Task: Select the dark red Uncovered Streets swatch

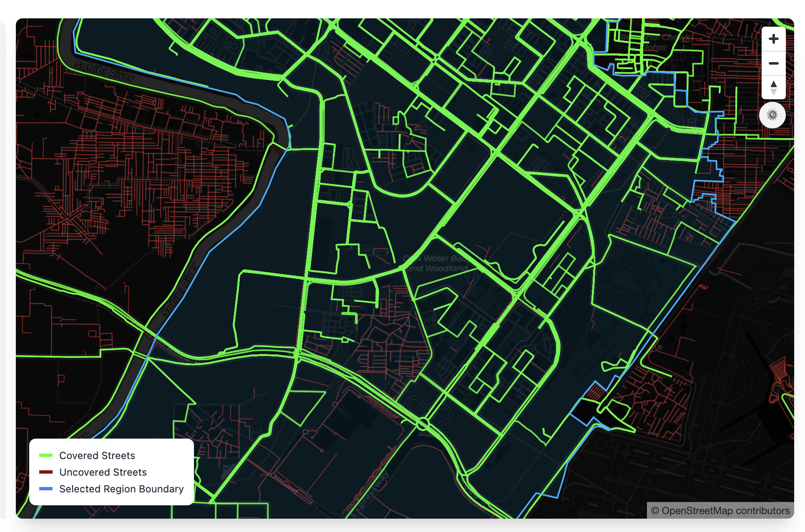Action: (46, 472)
